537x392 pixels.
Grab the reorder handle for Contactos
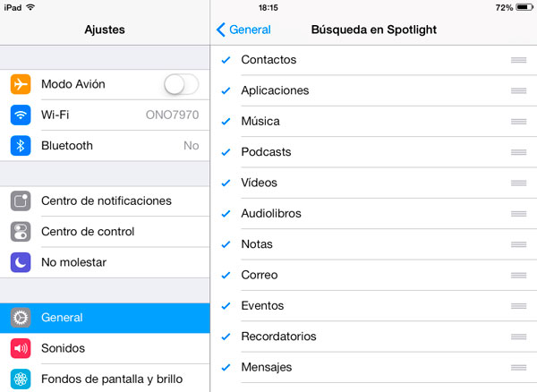518,60
